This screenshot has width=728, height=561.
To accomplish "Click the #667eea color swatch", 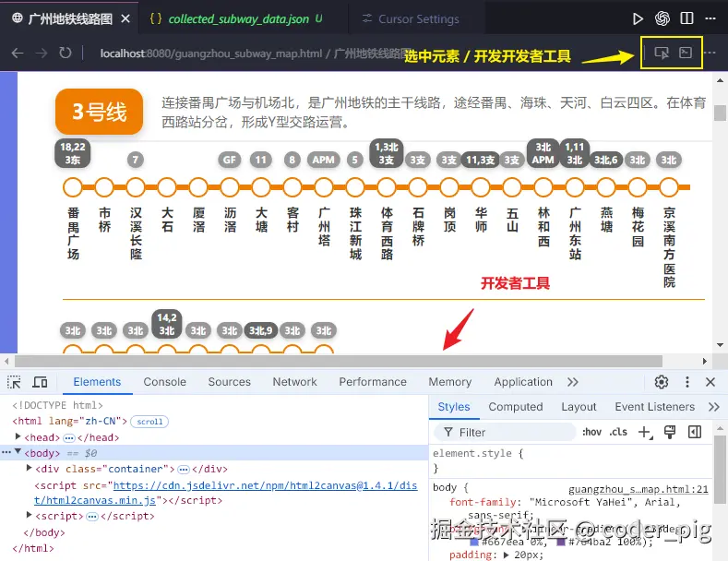I will point(474,542).
